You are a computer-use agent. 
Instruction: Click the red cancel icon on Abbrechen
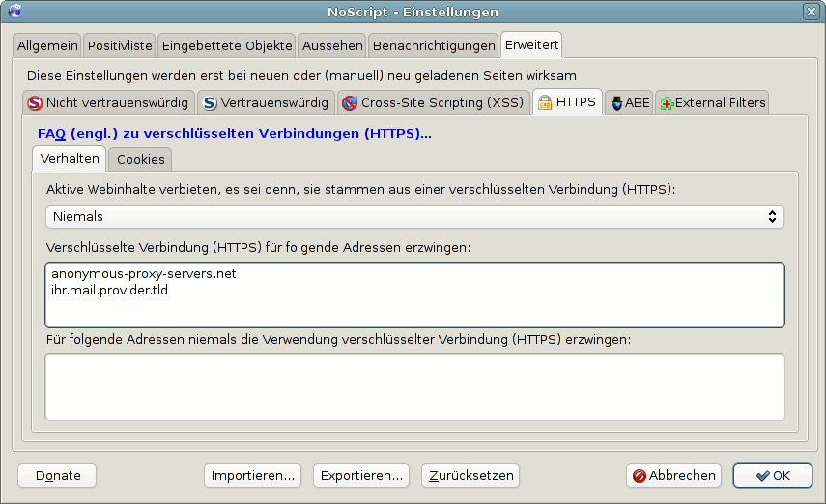640,476
